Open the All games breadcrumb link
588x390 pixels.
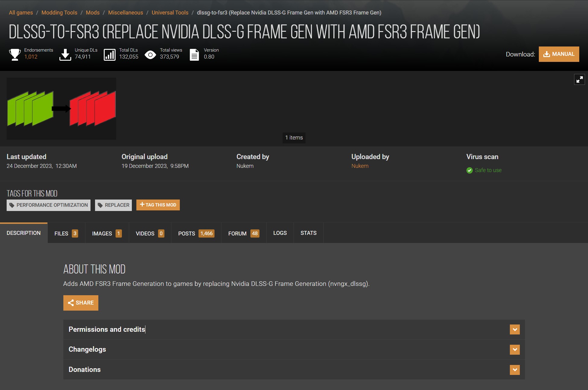21,13
